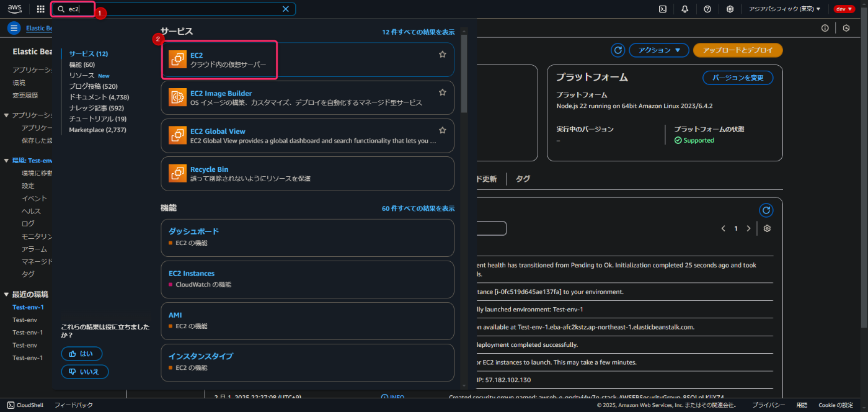Refresh the events list icon
This screenshot has width=868, height=412.
coord(766,210)
